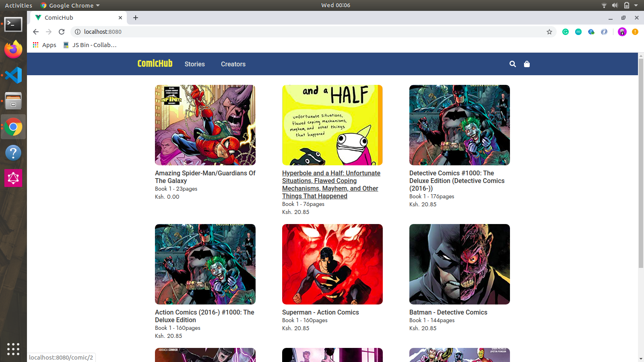Screen dimensions: 644x362
Task: Reload the page with refresh icon
Action: tap(62, 32)
